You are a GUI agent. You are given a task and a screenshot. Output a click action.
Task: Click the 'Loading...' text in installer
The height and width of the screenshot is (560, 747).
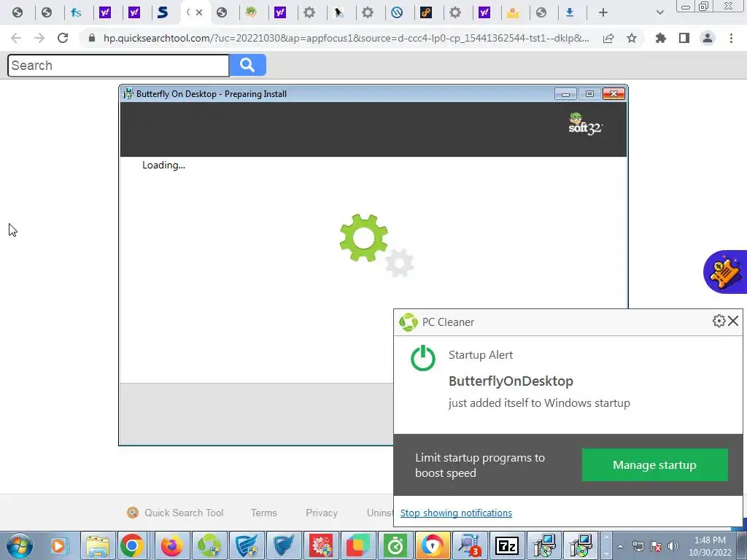[x=163, y=166]
